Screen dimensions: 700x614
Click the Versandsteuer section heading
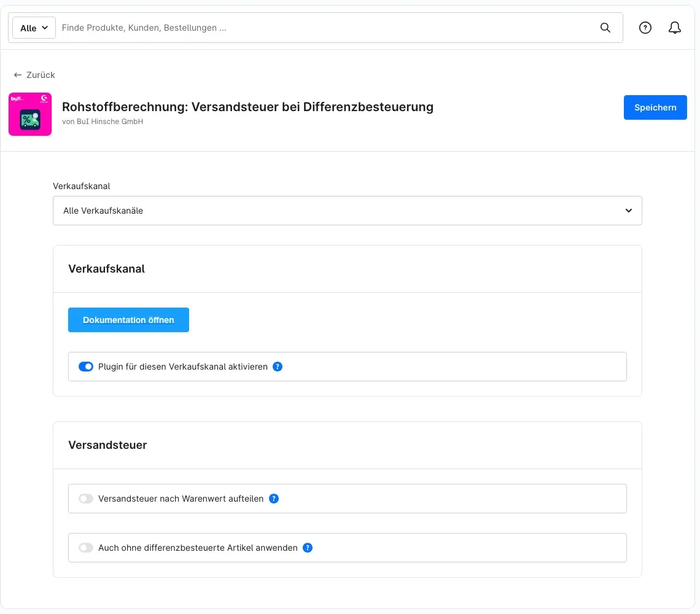click(x=107, y=445)
